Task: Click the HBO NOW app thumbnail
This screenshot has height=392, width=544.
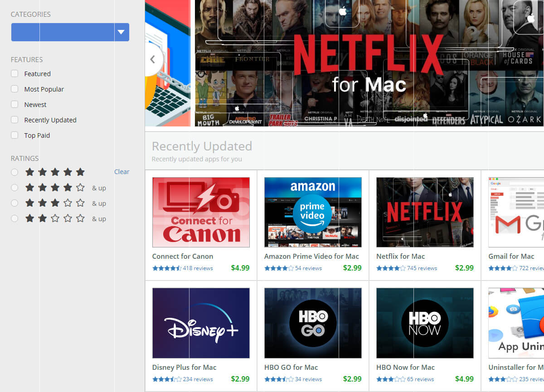Action: pos(425,323)
